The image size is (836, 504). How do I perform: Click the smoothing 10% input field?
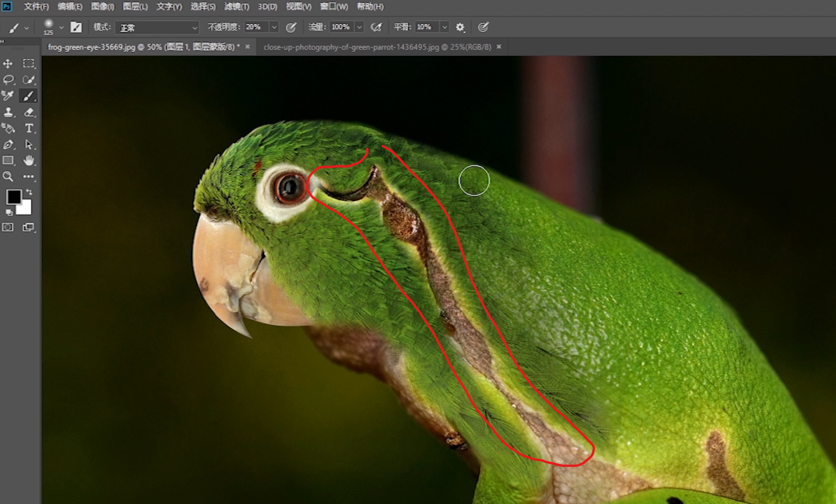pyautogui.click(x=427, y=27)
